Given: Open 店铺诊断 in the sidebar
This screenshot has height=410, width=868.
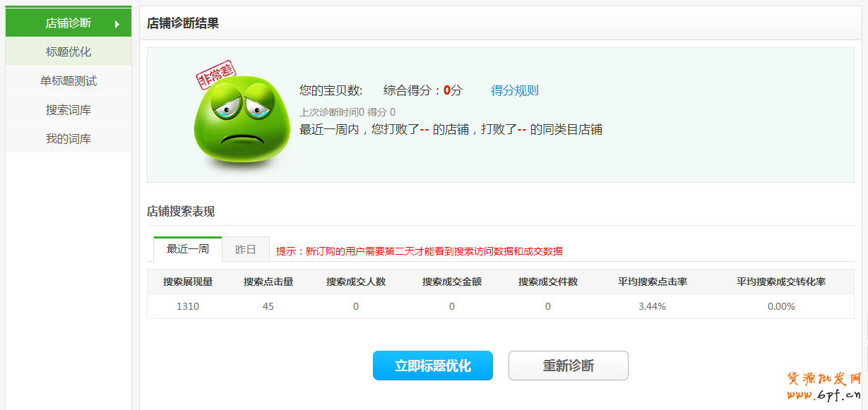Looking at the screenshot, I should coord(69,23).
